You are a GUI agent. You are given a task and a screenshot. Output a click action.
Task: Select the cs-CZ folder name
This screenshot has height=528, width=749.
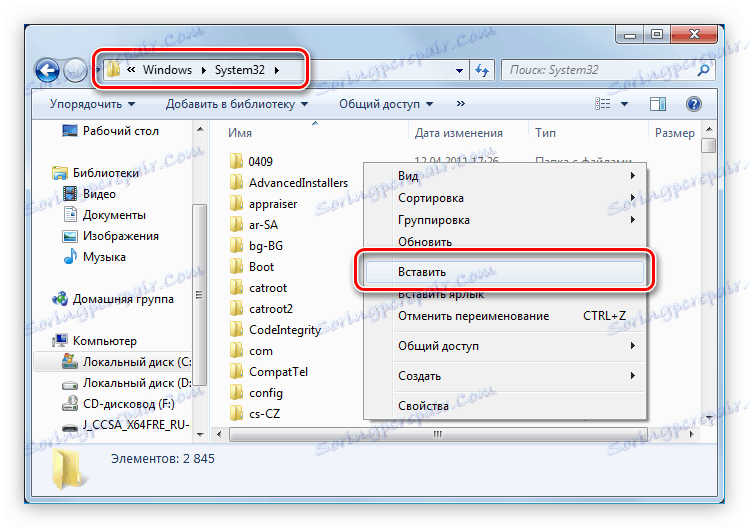tap(264, 414)
